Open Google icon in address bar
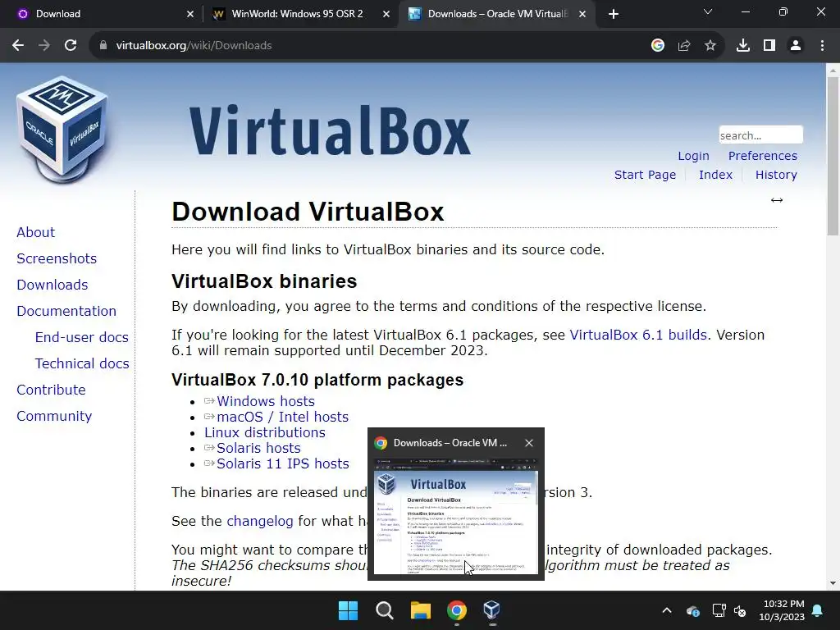The width and height of the screenshot is (840, 630). tap(658, 46)
